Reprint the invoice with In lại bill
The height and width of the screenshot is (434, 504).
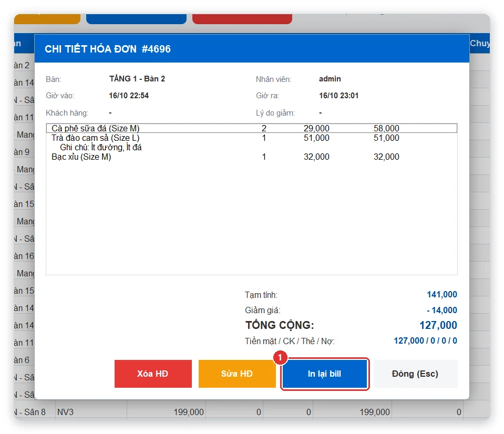point(325,374)
